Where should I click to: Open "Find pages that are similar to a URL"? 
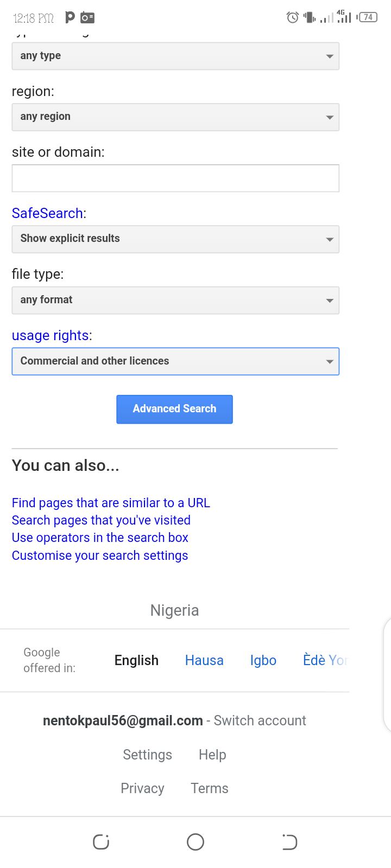point(111,503)
